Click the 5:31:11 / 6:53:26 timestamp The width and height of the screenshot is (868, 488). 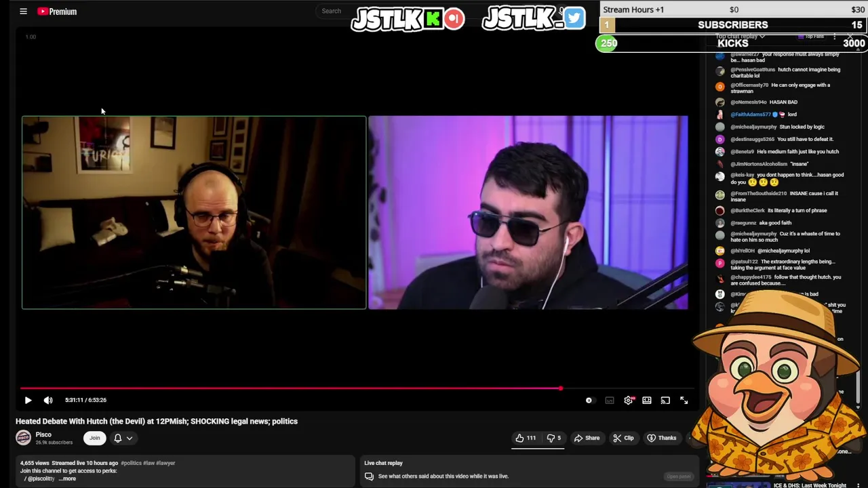click(x=85, y=400)
